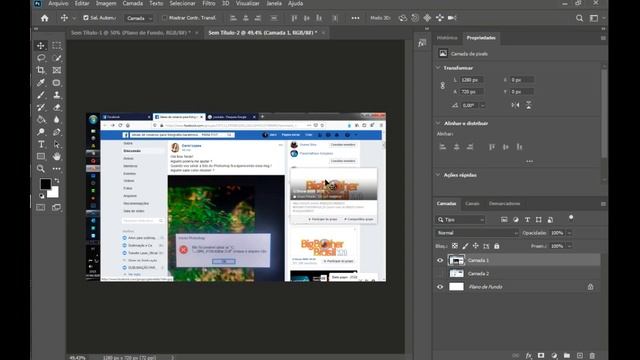Click the foreground black color swatch

pyautogui.click(x=45, y=184)
